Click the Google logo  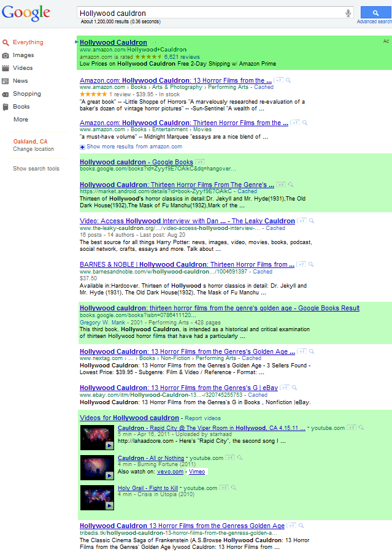[x=26, y=13]
